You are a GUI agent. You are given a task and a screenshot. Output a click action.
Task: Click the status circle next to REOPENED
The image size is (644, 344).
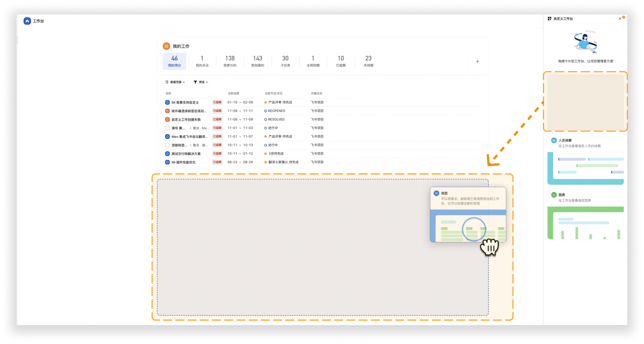(265, 111)
